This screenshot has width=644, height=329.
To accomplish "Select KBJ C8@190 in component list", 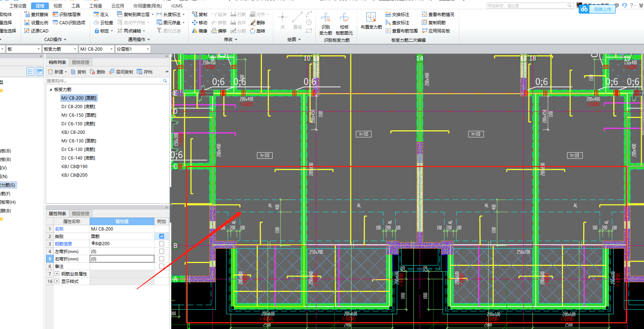I will (74, 166).
